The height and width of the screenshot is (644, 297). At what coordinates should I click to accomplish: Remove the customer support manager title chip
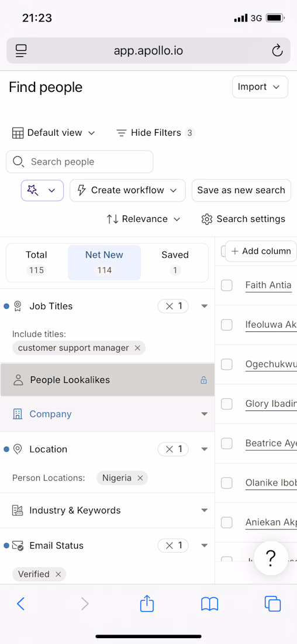[x=137, y=348]
